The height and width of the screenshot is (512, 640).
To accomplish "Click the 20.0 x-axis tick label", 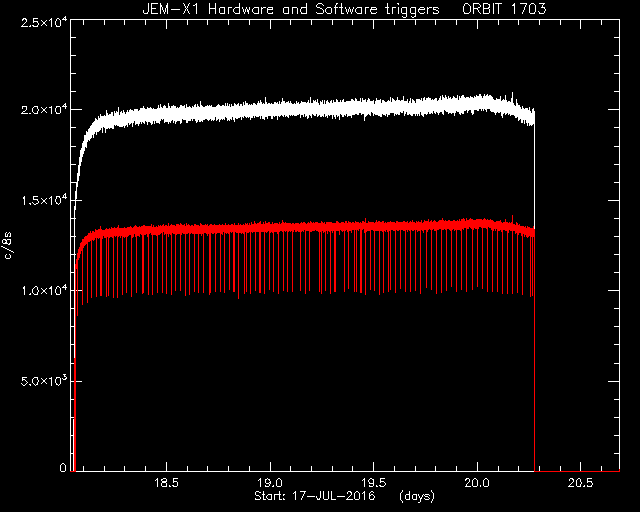I will point(477,483).
